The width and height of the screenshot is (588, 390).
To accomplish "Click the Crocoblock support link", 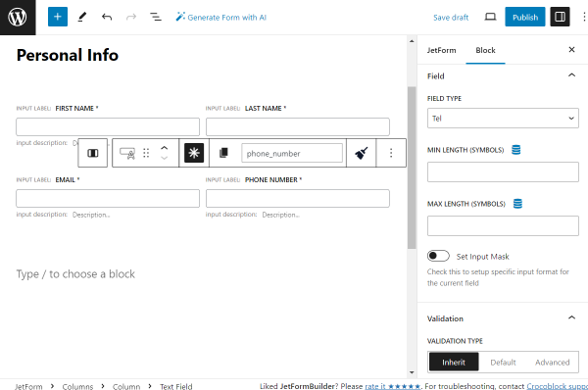I will pos(558,386).
